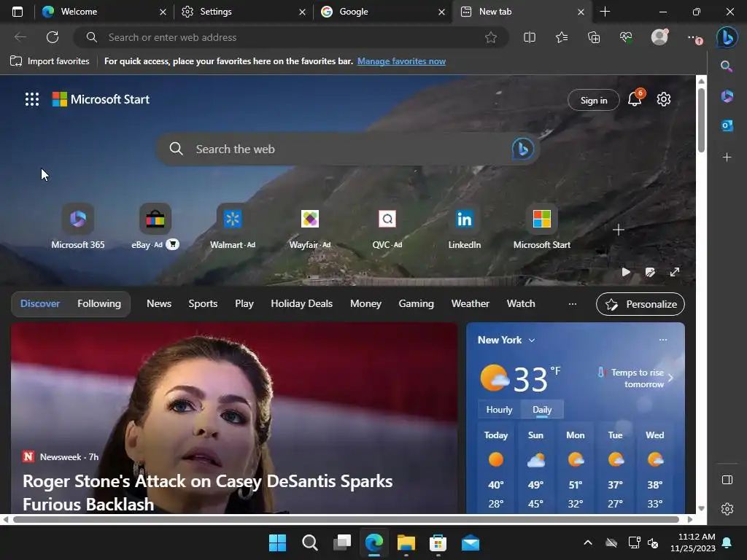Open the Money category
This screenshot has width=747, height=560.
[365, 304]
